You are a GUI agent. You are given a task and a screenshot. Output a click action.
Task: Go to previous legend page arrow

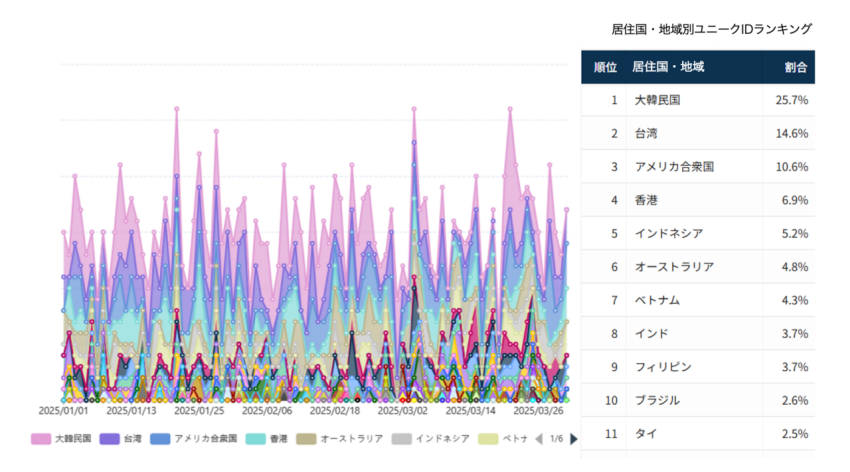(539, 439)
